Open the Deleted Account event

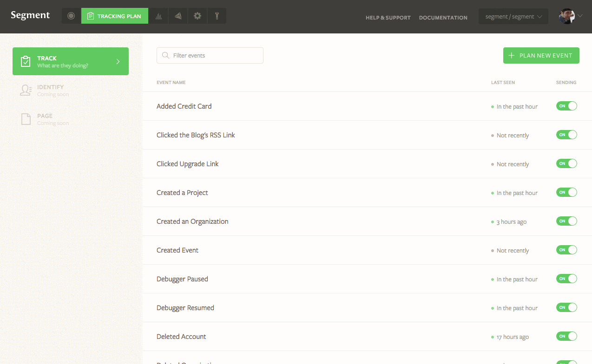pos(181,337)
